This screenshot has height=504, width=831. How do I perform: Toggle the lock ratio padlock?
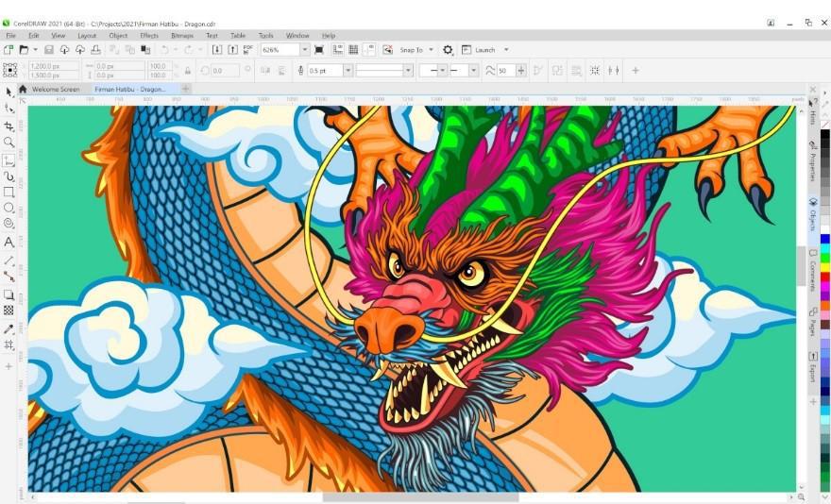click(188, 71)
